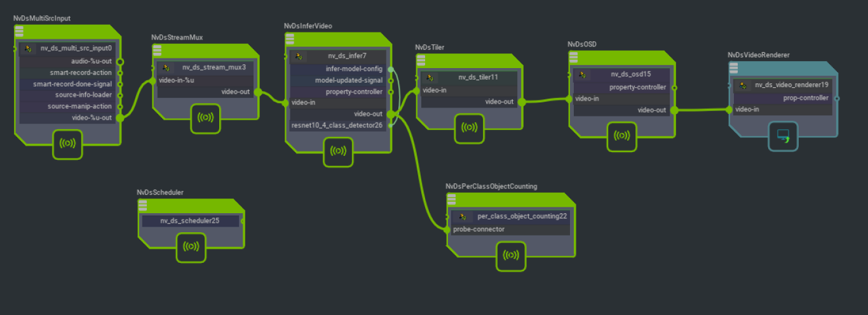868x315 pixels.
Task: Click the streaming icon under NvDsOSD node
Action: point(621,136)
